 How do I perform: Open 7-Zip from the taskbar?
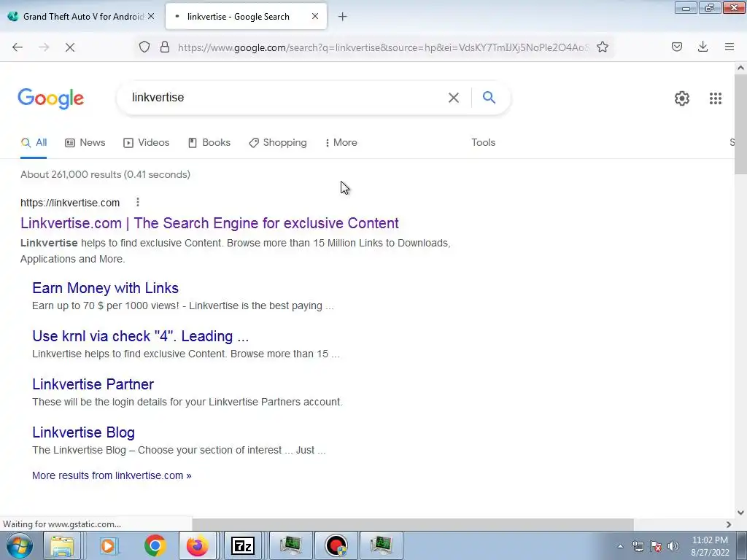pos(242,545)
